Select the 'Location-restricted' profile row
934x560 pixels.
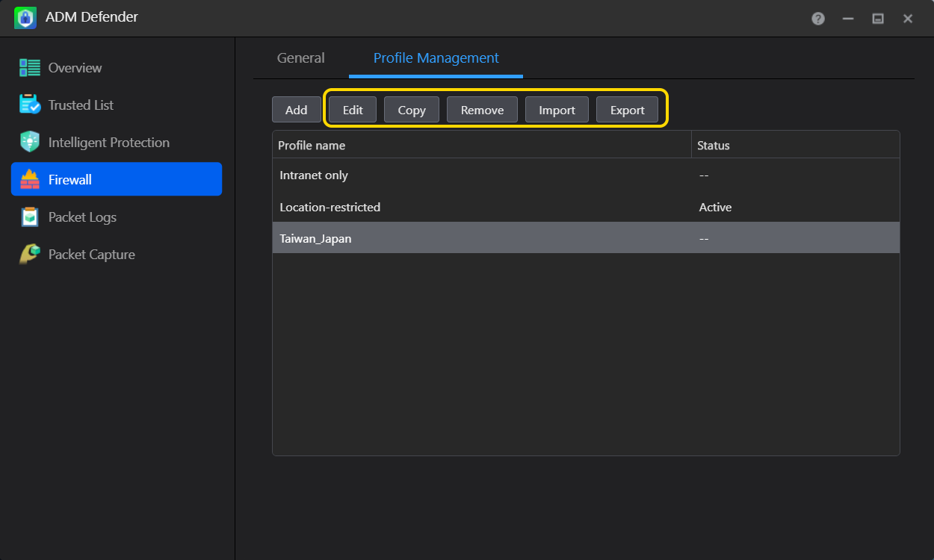586,207
